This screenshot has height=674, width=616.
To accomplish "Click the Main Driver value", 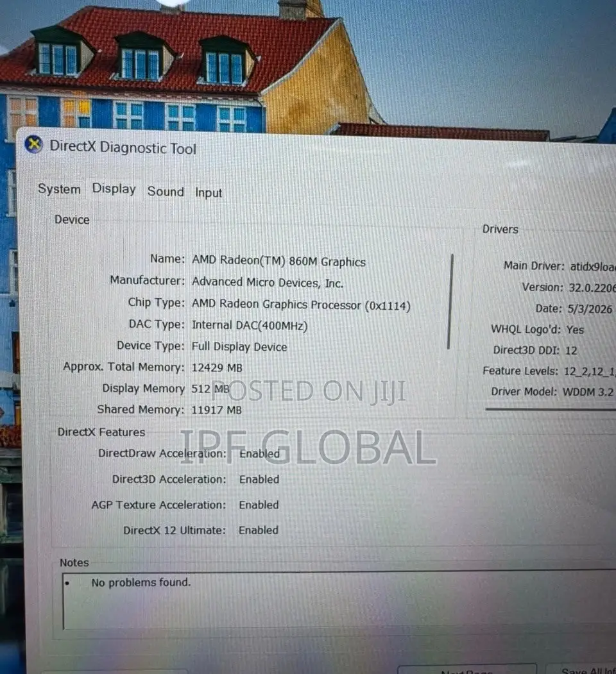I will click(x=593, y=267).
